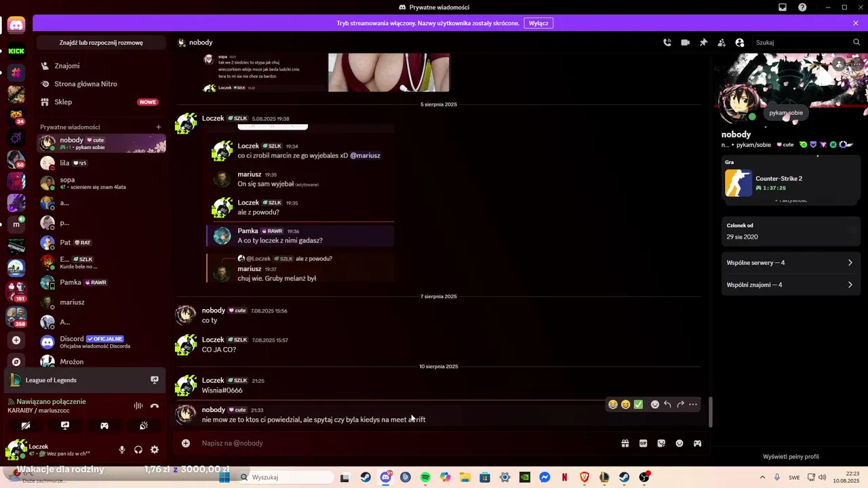Click the Napisz na @nobody message box
This screenshot has width=868, height=488.
[x=407, y=443]
